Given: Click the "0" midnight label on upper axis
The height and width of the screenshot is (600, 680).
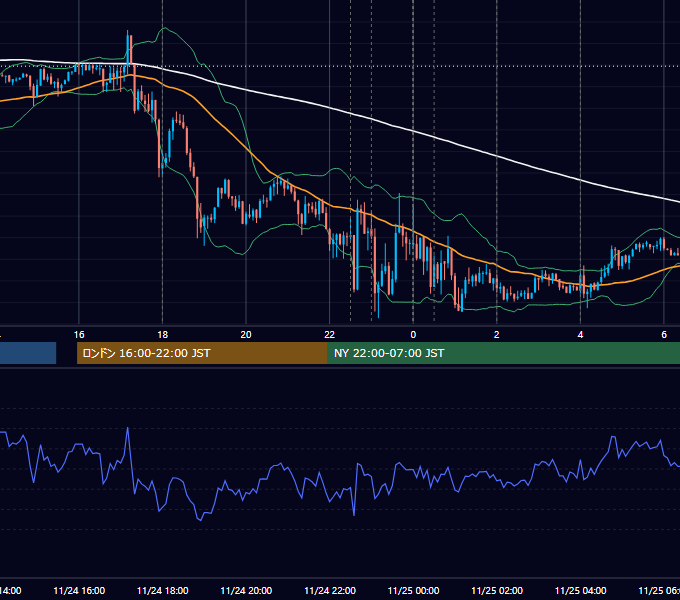Looking at the screenshot, I should [x=413, y=335].
